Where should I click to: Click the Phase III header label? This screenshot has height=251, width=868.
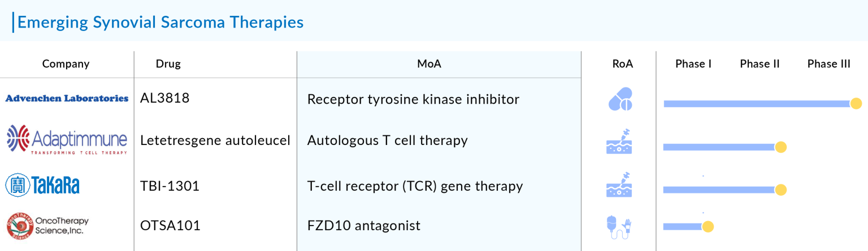[828, 64]
